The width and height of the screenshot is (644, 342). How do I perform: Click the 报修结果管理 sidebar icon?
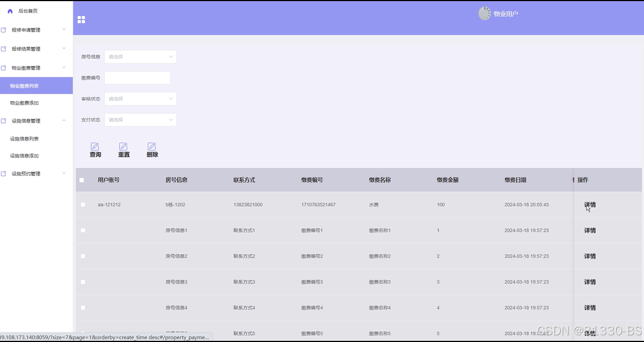pos(4,49)
